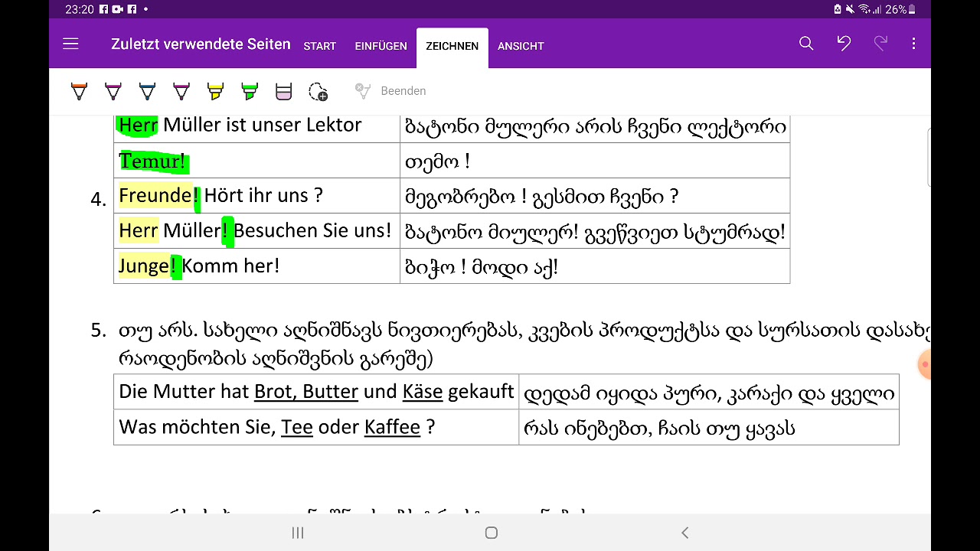Screen dimensions: 980x551
Task: Tap the Wi-Fi status icon
Action: tap(864, 9)
